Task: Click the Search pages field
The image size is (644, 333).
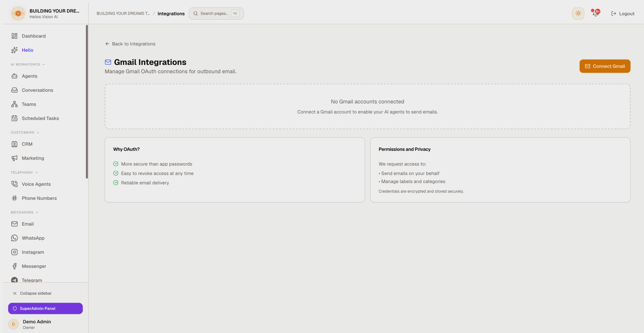Action: click(x=216, y=13)
